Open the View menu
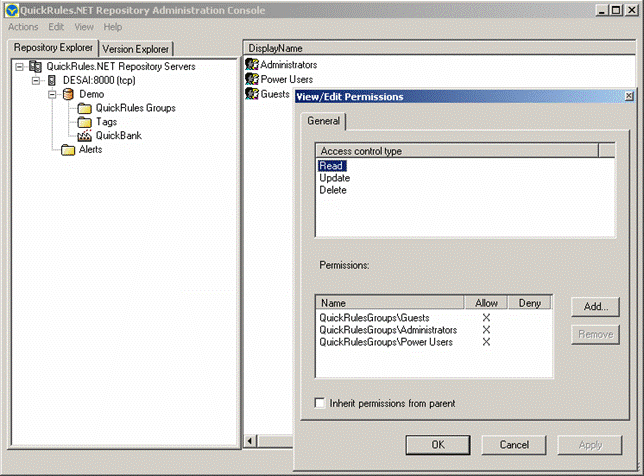644x476 pixels. pos(84,27)
